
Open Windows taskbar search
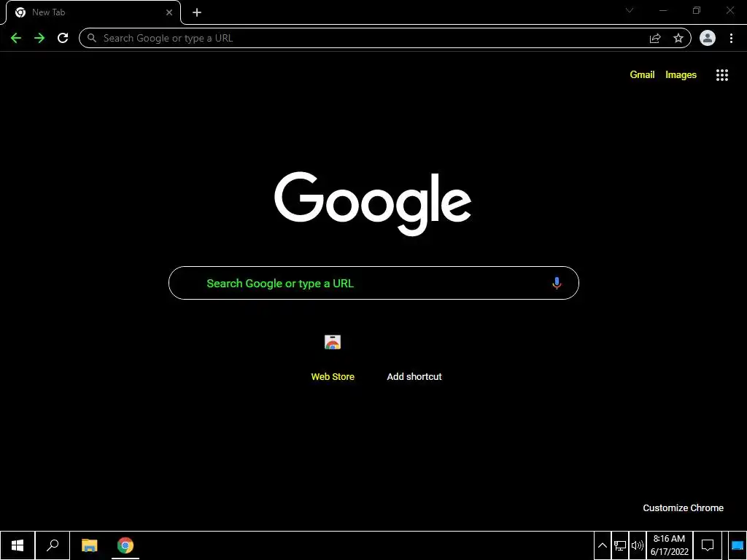pyautogui.click(x=53, y=545)
